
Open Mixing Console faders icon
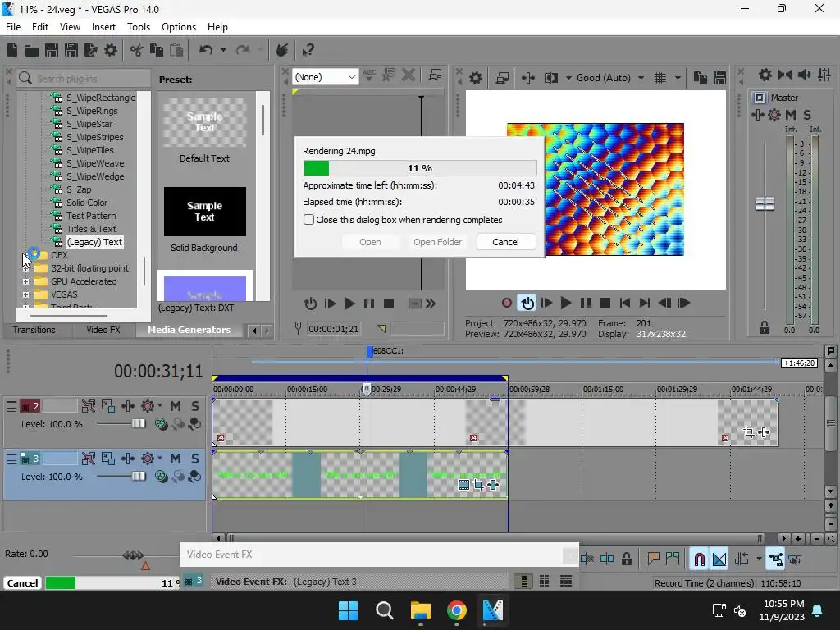(x=824, y=75)
